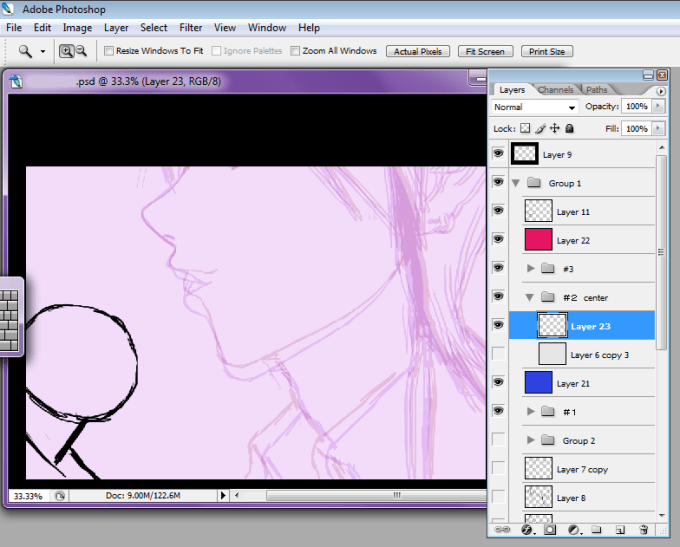Create a new group folder icon
The height and width of the screenshot is (547, 680).
[x=597, y=529]
